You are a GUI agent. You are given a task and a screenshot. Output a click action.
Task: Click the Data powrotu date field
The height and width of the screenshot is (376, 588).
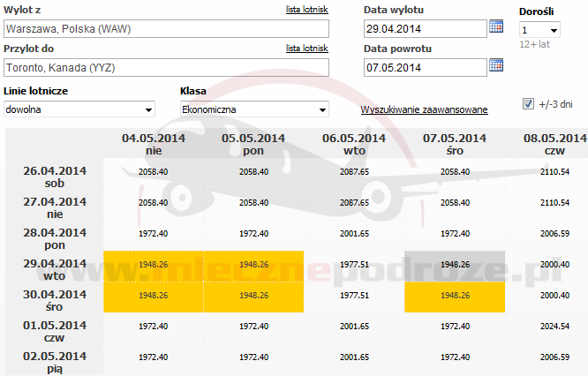424,67
